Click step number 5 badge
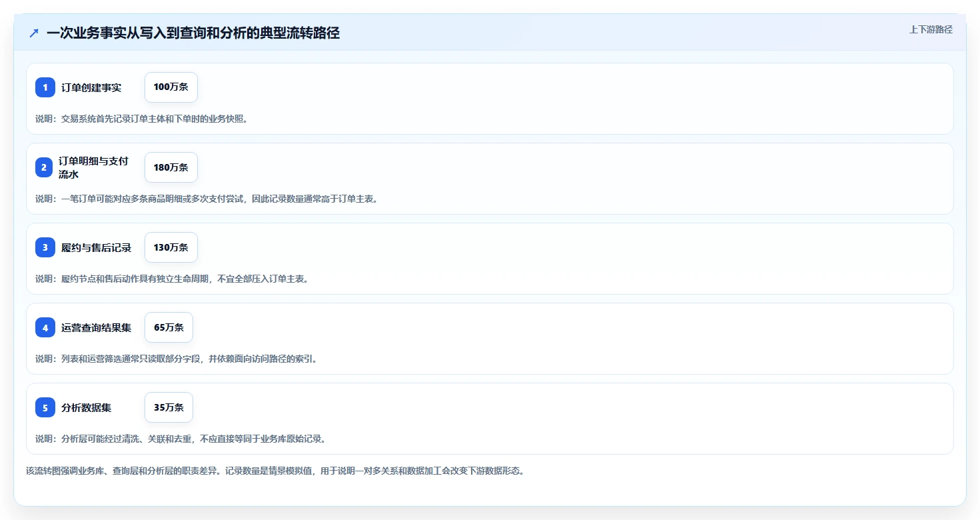980x520 pixels. [x=45, y=407]
